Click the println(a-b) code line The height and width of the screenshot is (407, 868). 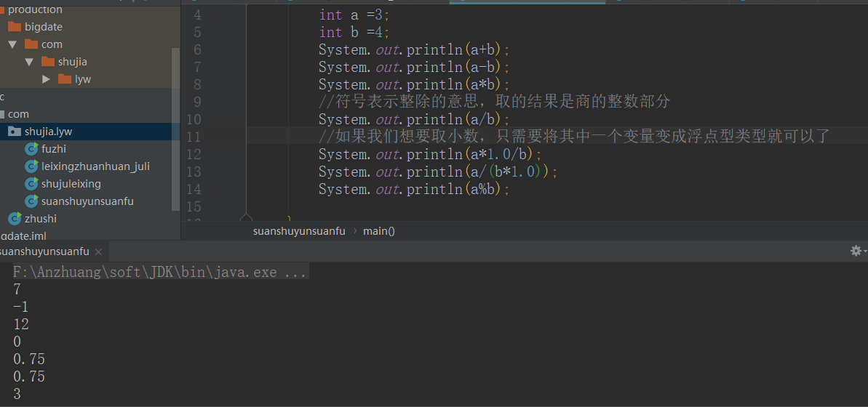(413, 67)
